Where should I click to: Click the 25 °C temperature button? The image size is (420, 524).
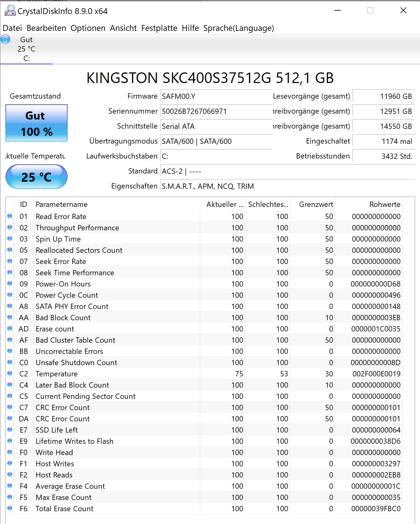[37, 177]
